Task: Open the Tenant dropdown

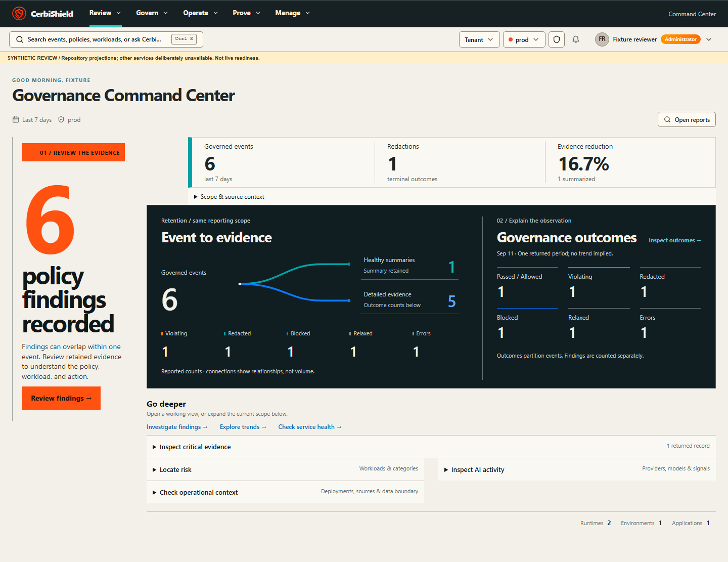Action: (479, 39)
